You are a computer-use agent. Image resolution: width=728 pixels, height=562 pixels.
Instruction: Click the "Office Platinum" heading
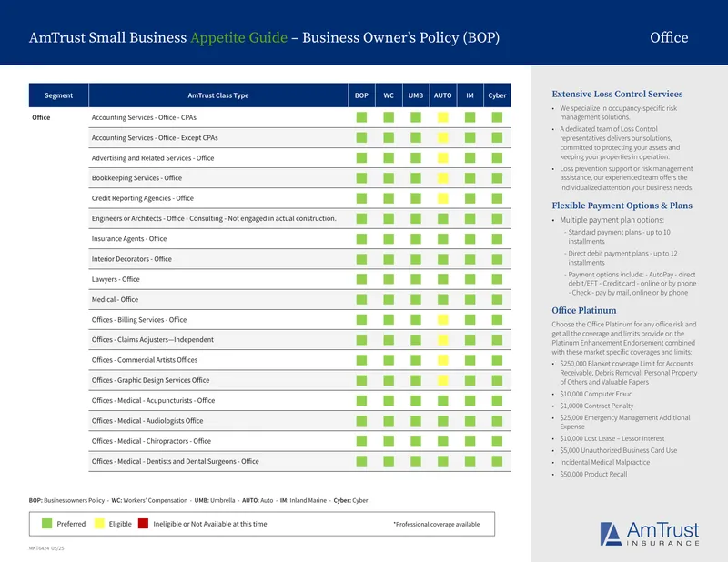[584, 310]
